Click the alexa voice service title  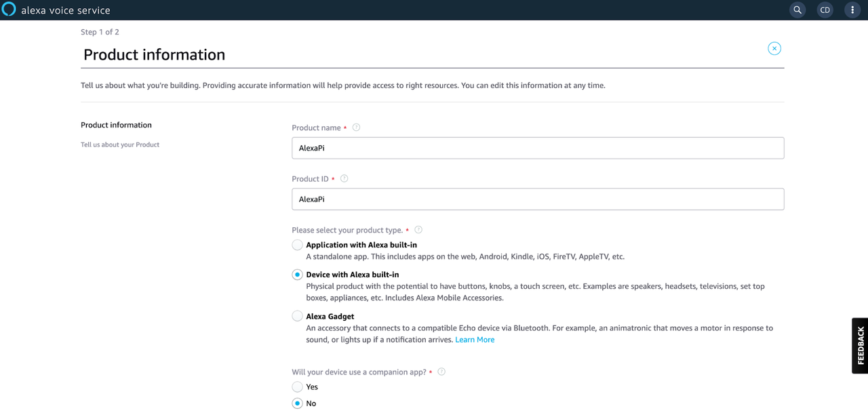pos(66,10)
